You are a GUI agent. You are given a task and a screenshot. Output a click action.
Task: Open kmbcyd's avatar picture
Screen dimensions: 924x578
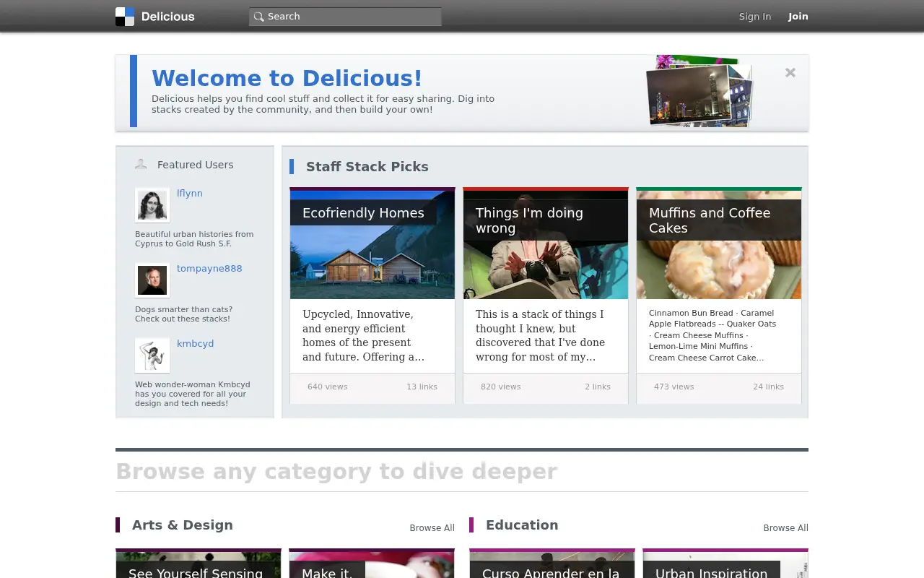152,355
